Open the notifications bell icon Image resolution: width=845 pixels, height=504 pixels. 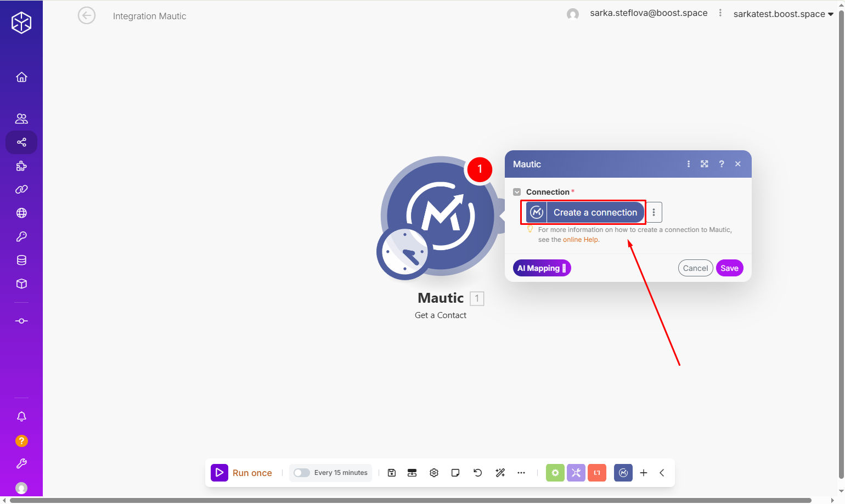coord(21,417)
